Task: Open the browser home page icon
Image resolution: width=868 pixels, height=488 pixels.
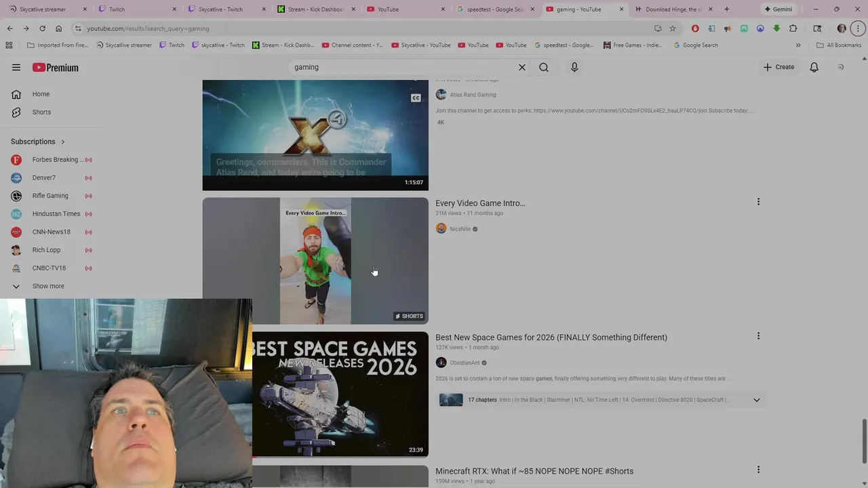Action: click(x=58, y=28)
